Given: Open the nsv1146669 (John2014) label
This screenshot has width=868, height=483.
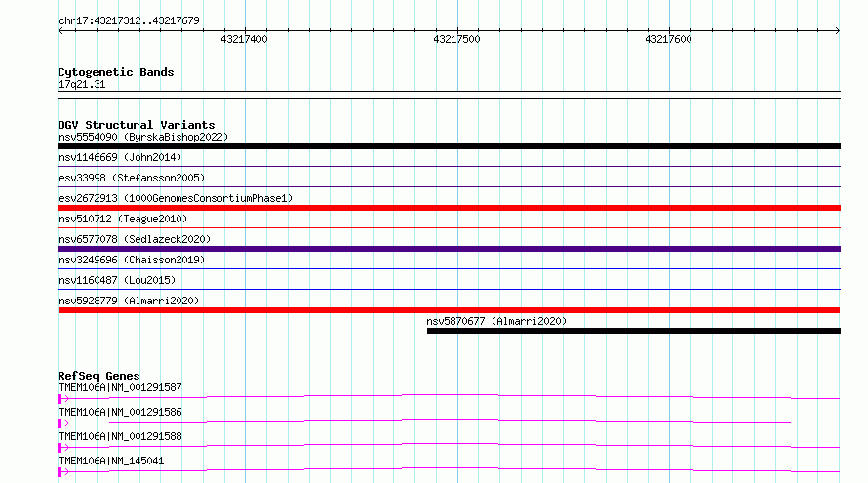Looking at the screenshot, I should coord(120,157).
